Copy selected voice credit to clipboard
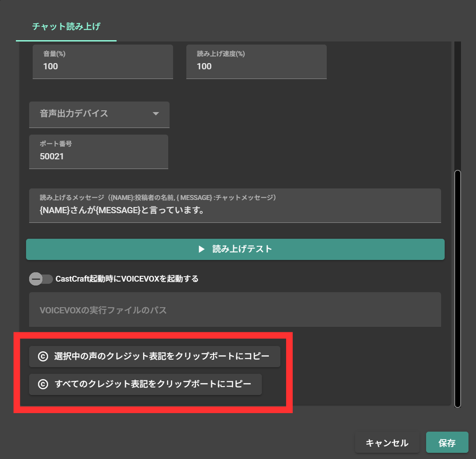476x459 pixels. coord(155,356)
